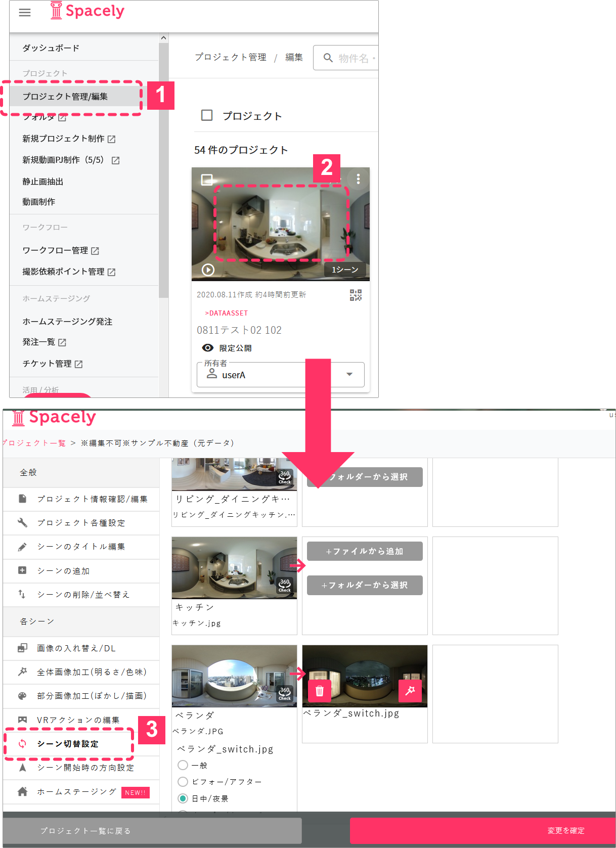Viewport: 616px width, 848px height.
Task: Click the house icon for ホームステージング
Action: pos(22,791)
